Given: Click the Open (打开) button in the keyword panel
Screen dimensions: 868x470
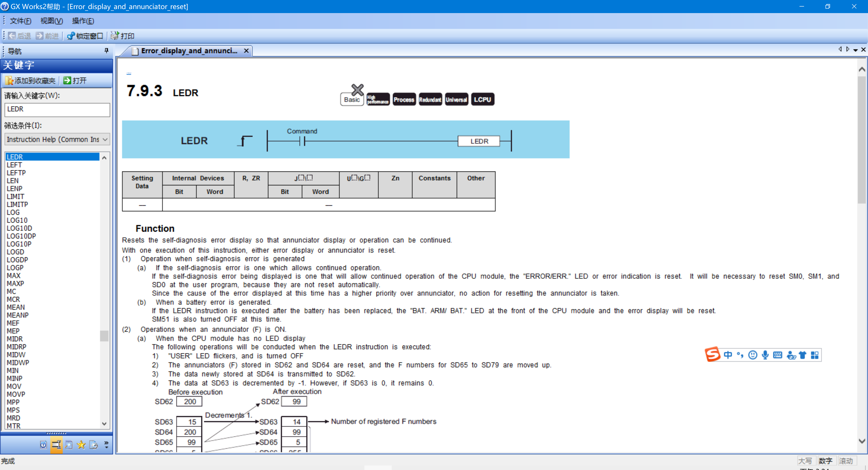Looking at the screenshot, I should tap(75, 80).
